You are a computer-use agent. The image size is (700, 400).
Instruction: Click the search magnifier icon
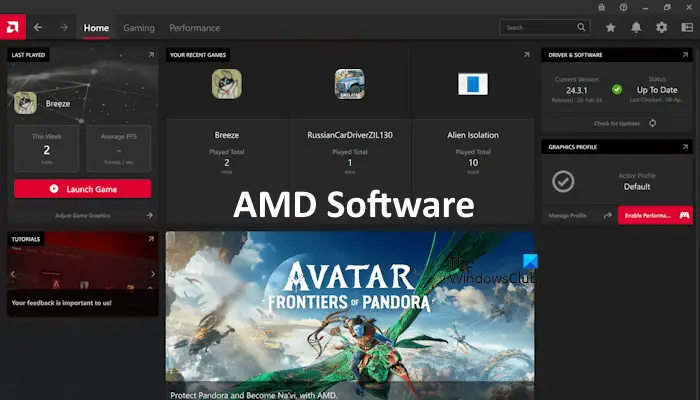click(x=581, y=27)
